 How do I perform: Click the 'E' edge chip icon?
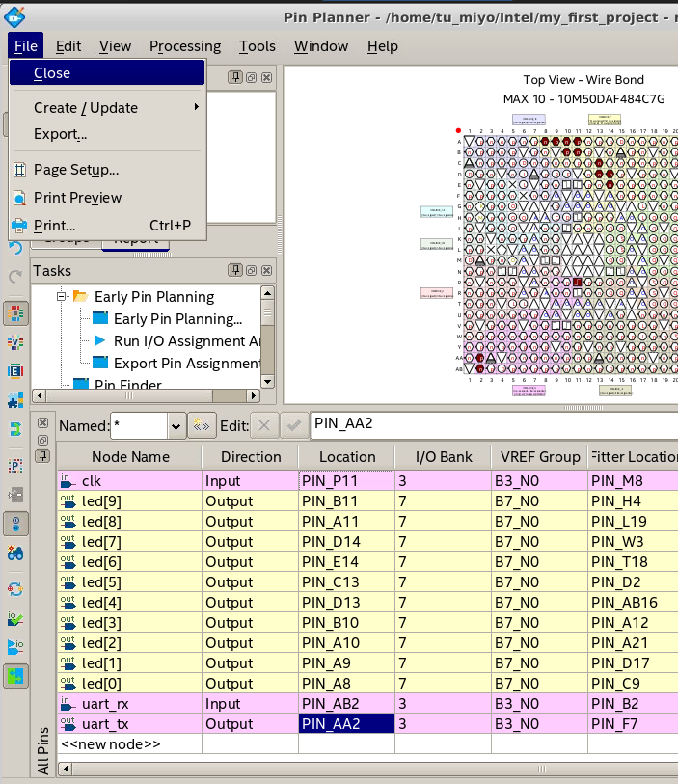15,371
